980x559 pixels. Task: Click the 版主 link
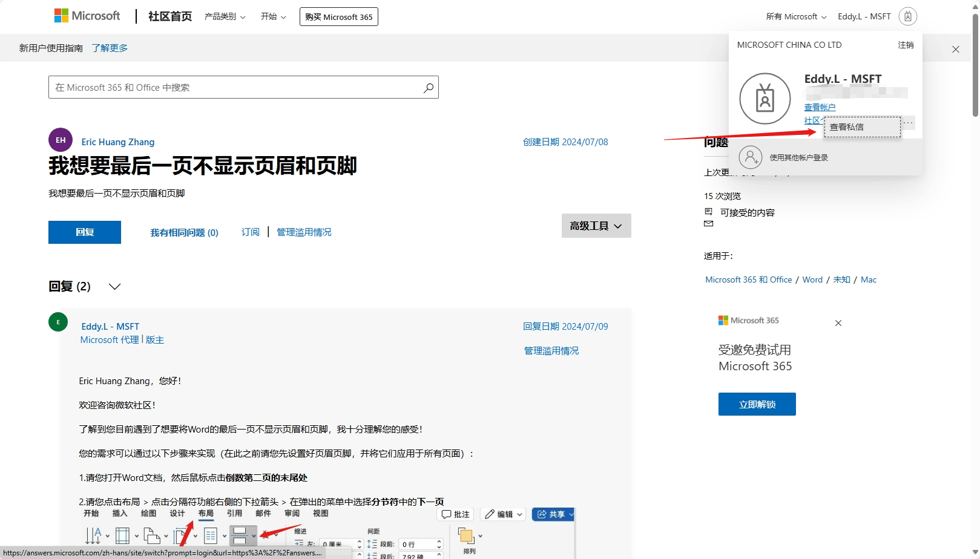pos(155,340)
